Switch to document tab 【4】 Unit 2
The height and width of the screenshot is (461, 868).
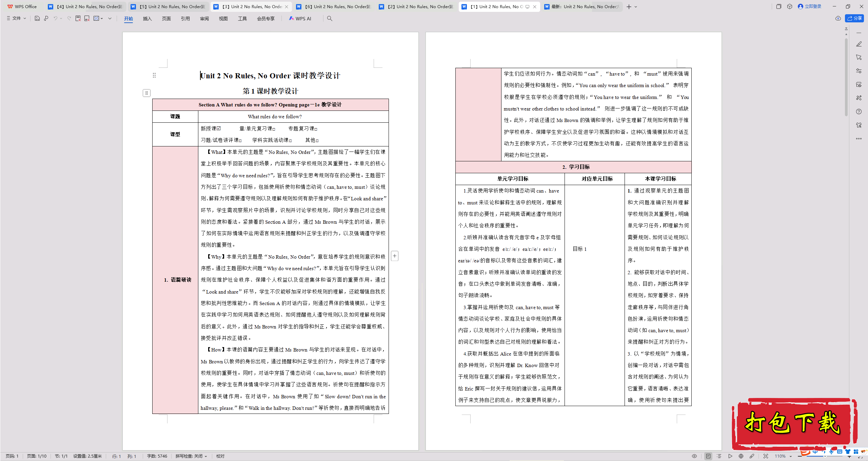tap(86, 6)
